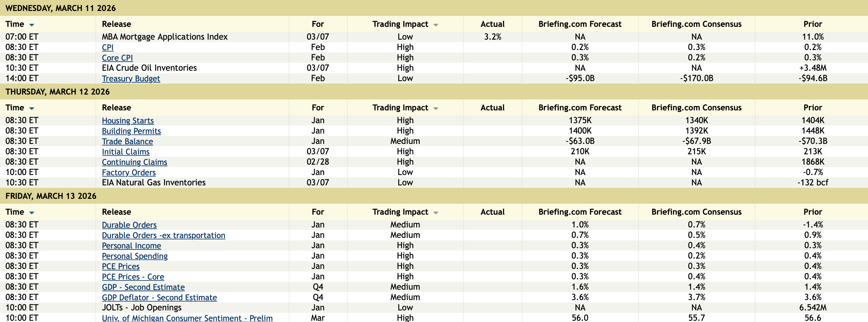Image resolution: width=868 pixels, height=322 pixels.
Task: Open the PCE Prices - Core link
Action: point(133,277)
